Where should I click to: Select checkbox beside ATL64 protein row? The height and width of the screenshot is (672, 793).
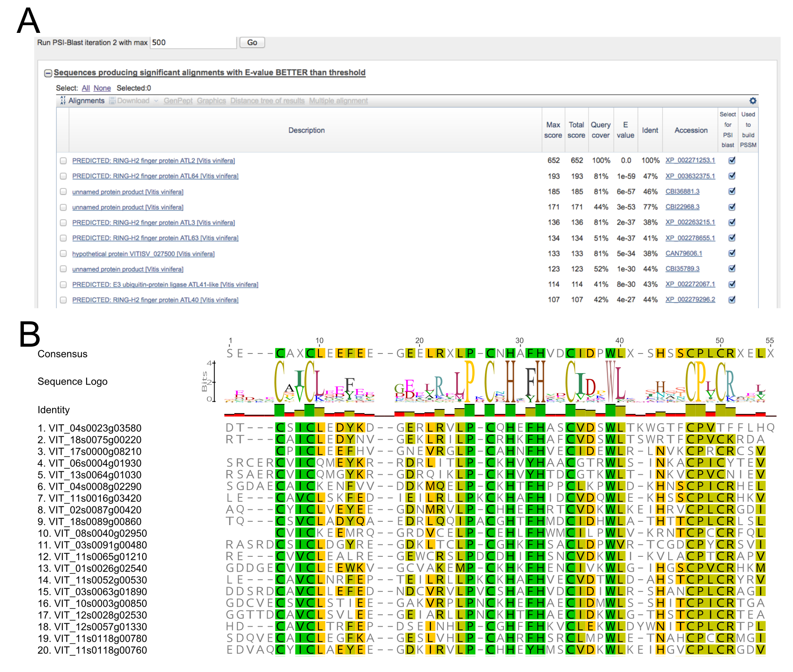63,176
